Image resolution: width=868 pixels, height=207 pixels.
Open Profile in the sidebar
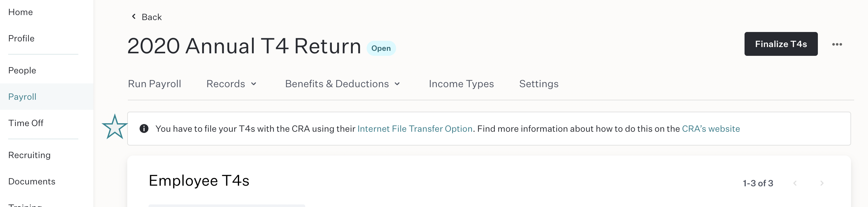[21, 39]
